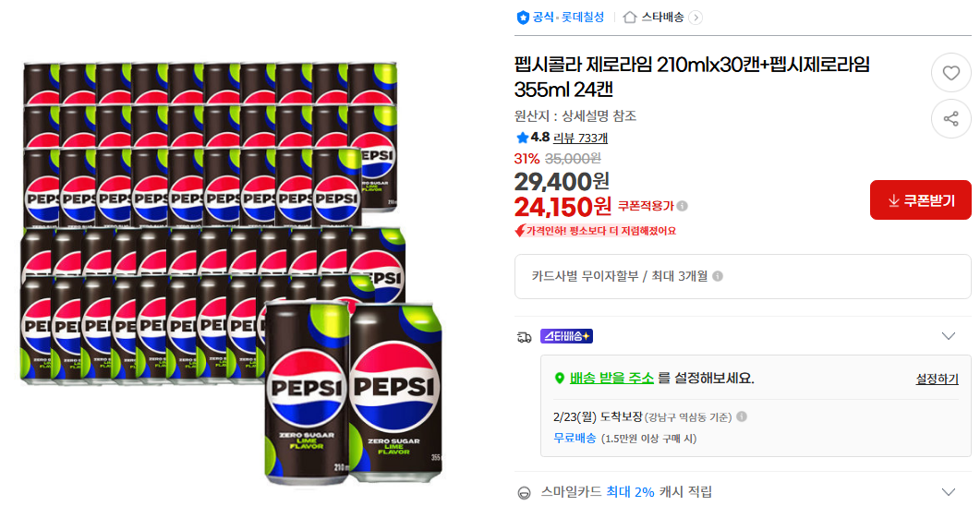Open the 롯데칠성 brand store link

click(x=583, y=18)
